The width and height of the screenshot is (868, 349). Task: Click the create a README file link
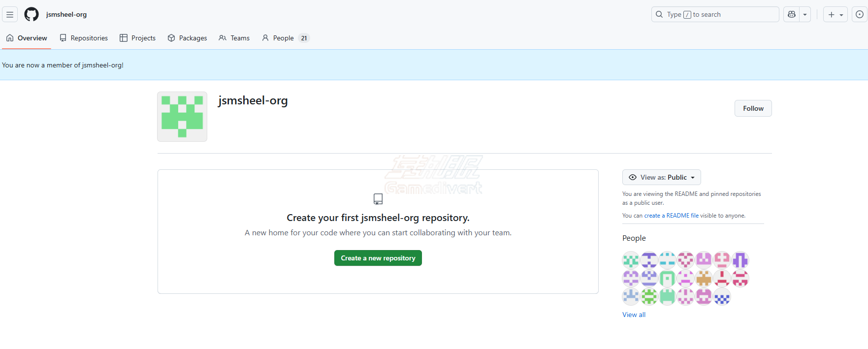[671, 216]
